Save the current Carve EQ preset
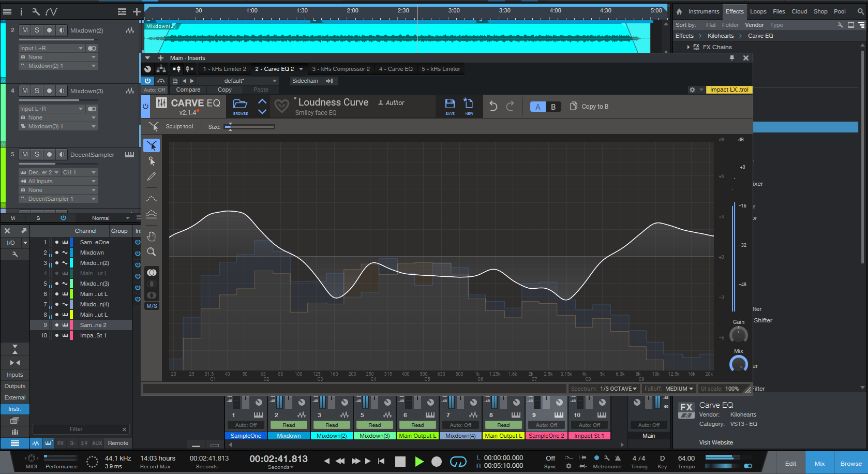868x474 pixels. pos(450,106)
